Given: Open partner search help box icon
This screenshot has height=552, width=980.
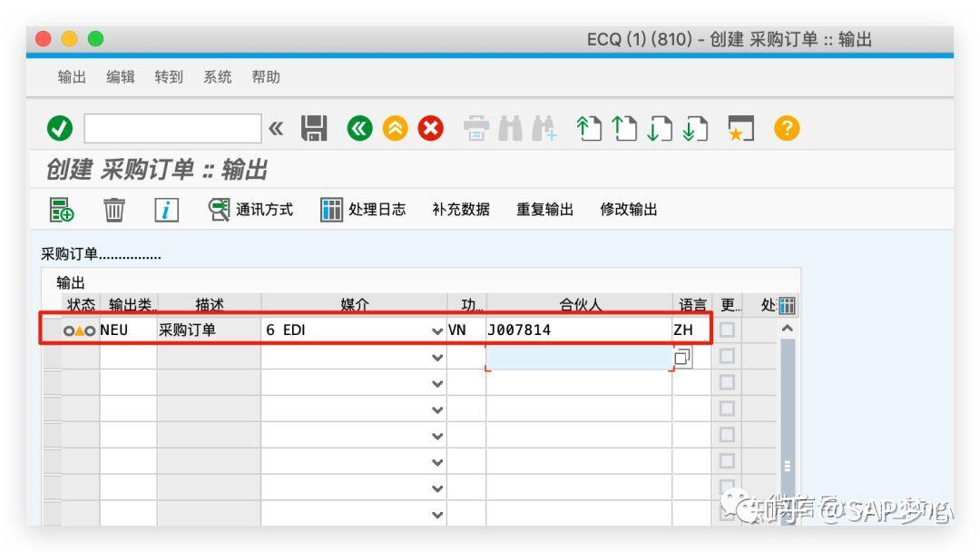Looking at the screenshot, I should (681, 358).
